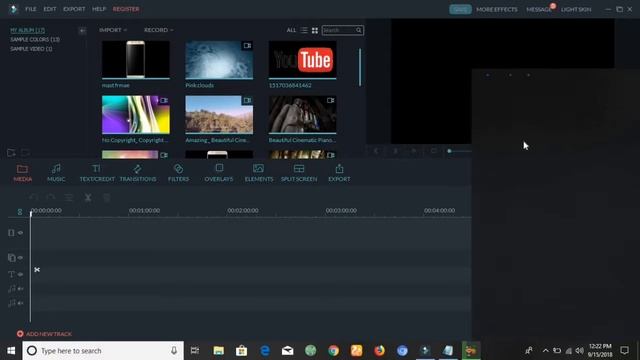The width and height of the screenshot is (640, 360).
Task: Click the edit settings icon above timeline
Action: point(69,198)
